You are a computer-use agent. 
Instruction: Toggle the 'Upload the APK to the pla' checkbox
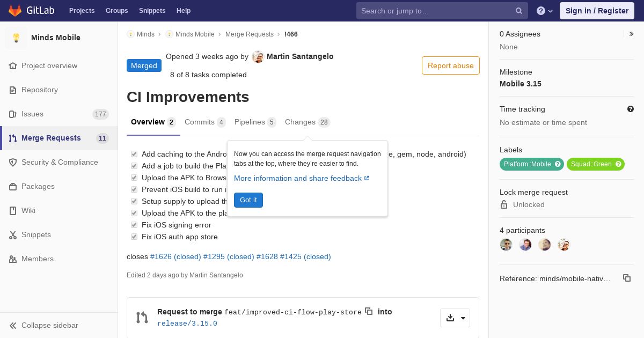(x=134, y=213)
